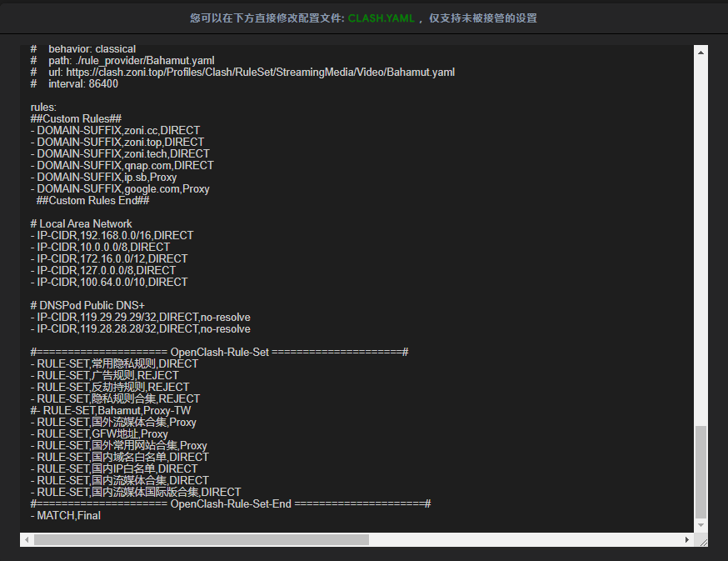The width and height of the screenshot is (728, 561).
Task: Click the DOMAIN-SUFFIX,qnap.com,DIRECT rule
Action: (122, 165)
